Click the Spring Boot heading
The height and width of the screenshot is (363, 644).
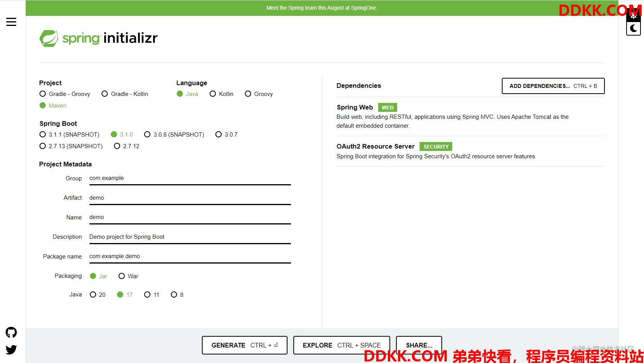[58, 124]
